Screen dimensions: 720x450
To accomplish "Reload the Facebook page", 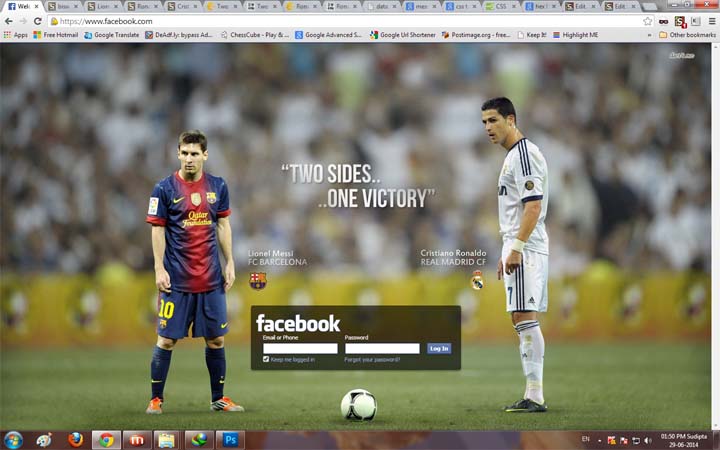I will 38,21.
